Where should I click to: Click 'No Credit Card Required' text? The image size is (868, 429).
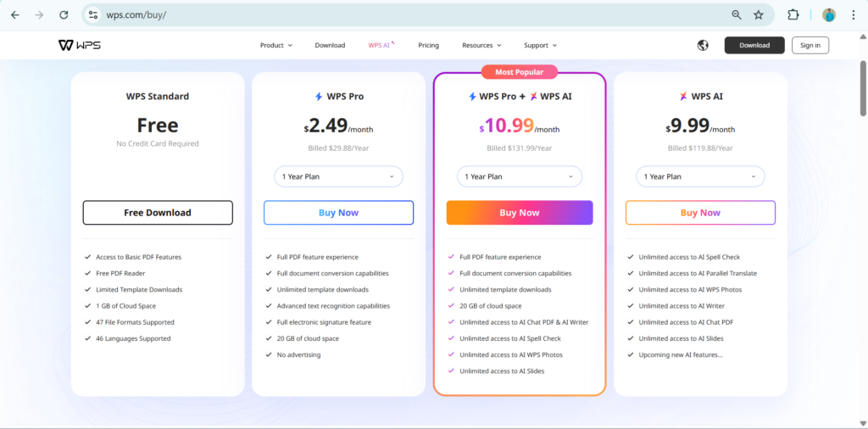coord(158,143)
